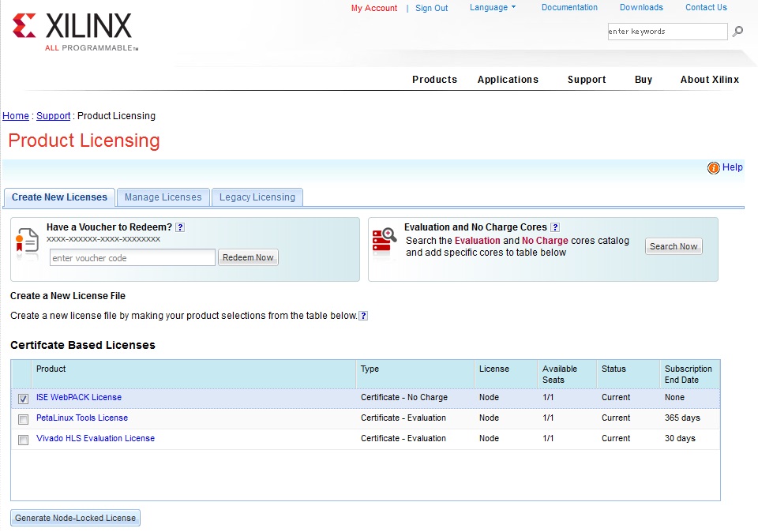The height and width of the screenshot is (532, 758).
Task: Open Vivado HLS Evaluation License link
Action: [x=96, y=438]
